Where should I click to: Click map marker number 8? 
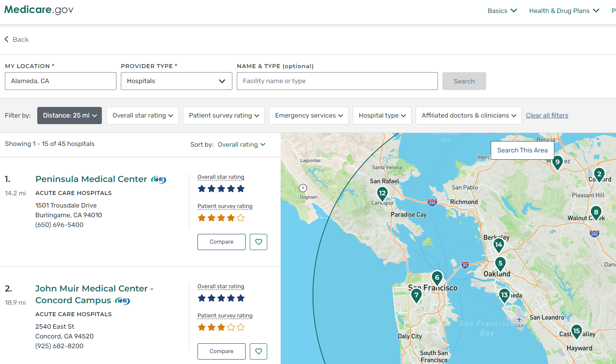coord(596,212)
